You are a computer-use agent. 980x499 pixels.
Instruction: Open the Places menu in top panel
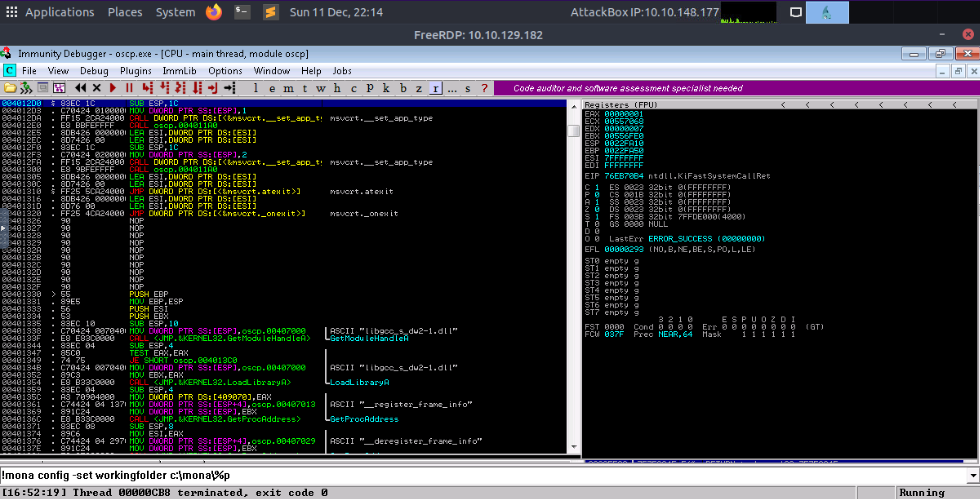click(x=125, y=12)
